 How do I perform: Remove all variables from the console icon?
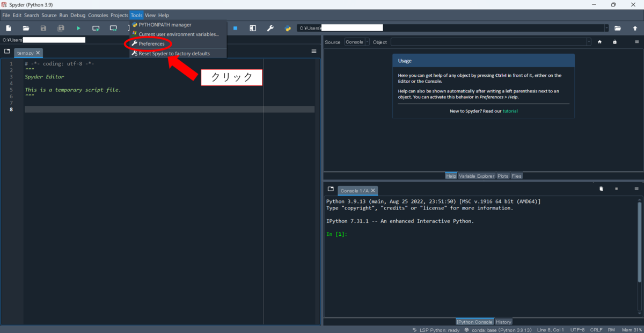pyautogui.click(x=602, y=189)
